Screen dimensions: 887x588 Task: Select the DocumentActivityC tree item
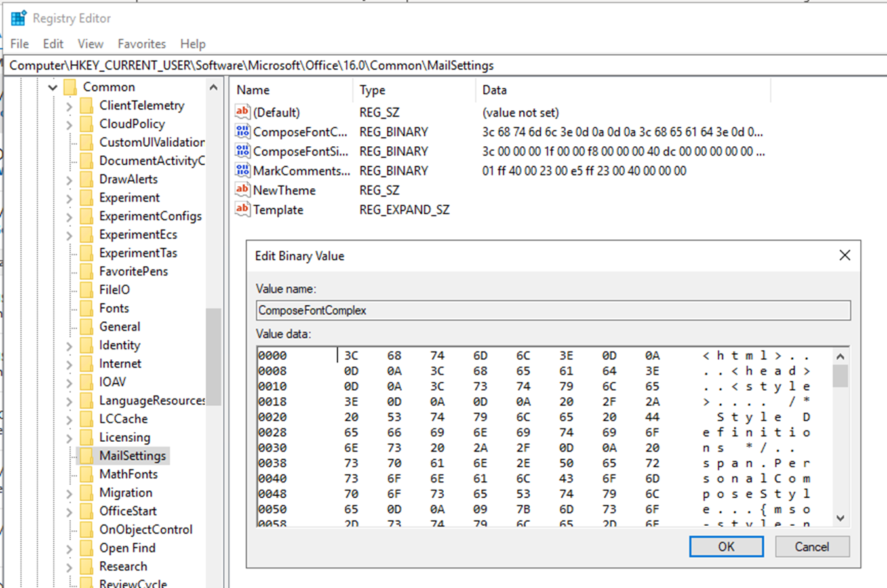(x=152, y=161)
